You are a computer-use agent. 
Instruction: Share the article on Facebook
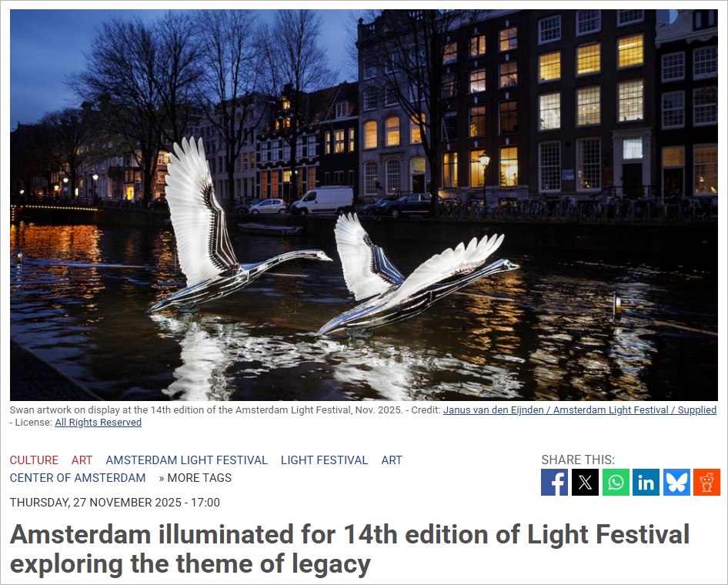554,482
